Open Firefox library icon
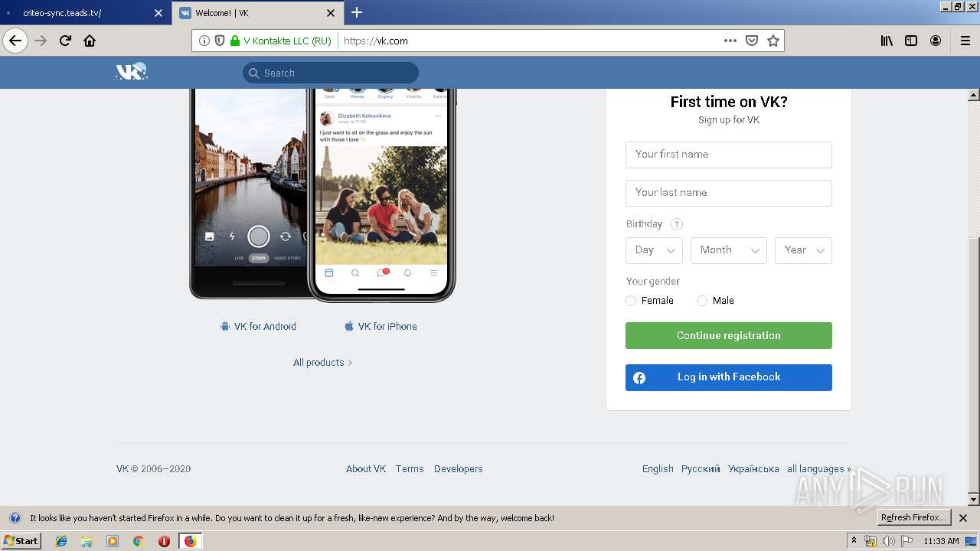Image resolution: width=980 pixels, height=551 pixels. coord(887,41)
